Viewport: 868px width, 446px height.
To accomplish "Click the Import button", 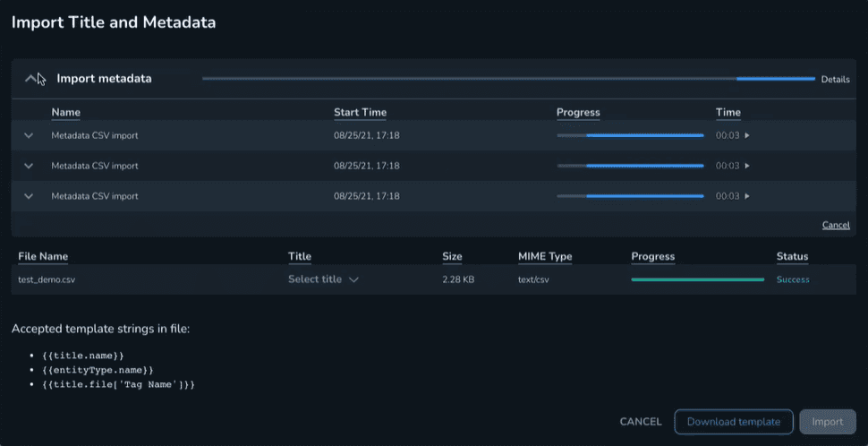I will [828, 422].
